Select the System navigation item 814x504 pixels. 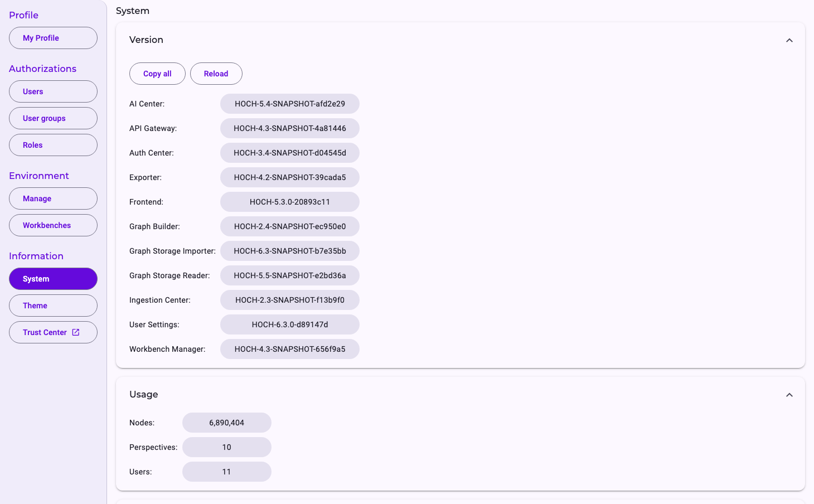(x=53, y=279)
